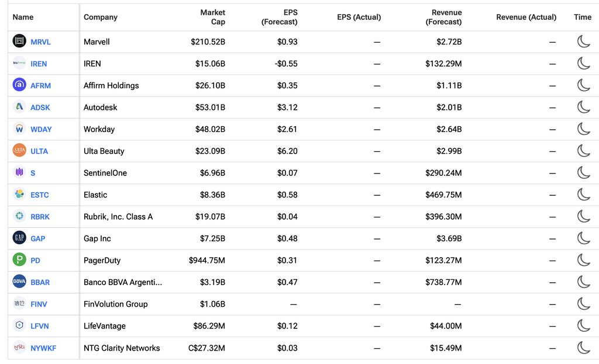Screen dimensions: 599x364
Task: Click the SentinelOne purple logo icon
Action: [19, 172]
